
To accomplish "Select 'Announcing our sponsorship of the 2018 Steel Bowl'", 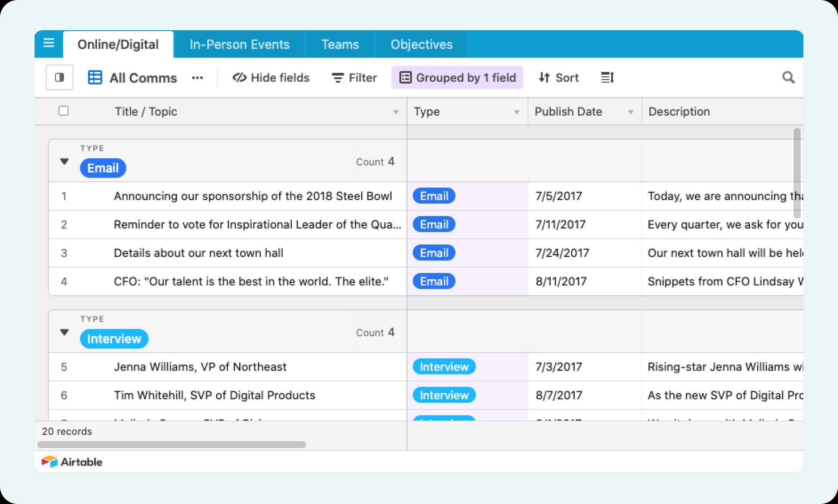I will tap(253, 196).
